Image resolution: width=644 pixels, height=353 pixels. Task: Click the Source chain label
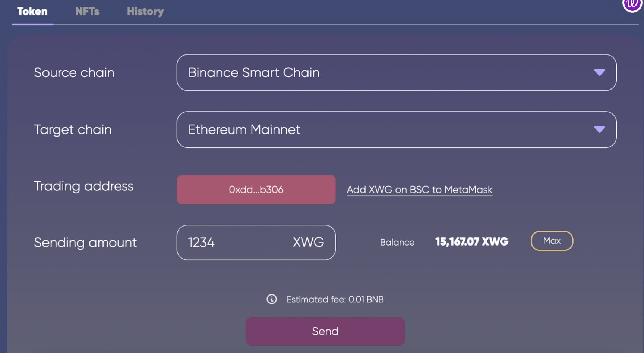[x=74, y=72]
